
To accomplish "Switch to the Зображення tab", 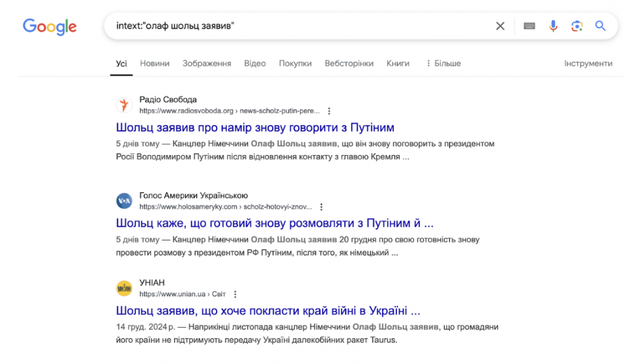I will coord(207,63).
